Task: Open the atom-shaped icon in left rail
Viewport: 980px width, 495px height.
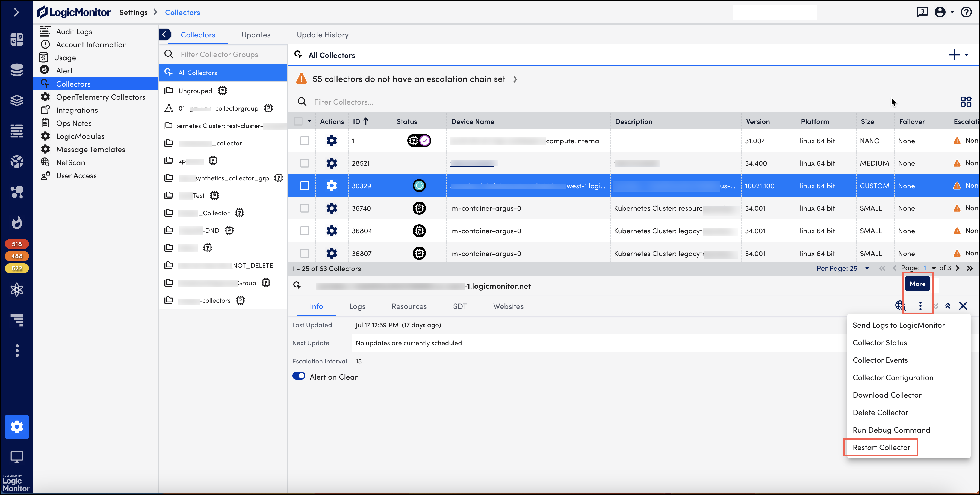Action: pos(17,290)
